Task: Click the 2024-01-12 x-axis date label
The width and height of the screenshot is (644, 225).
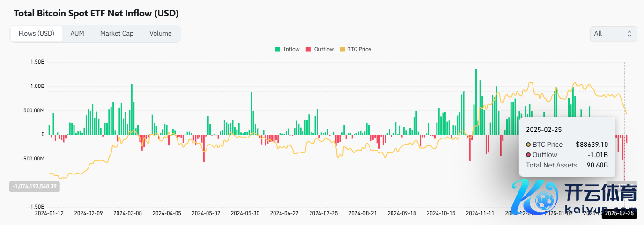Action: pos(50,213)
